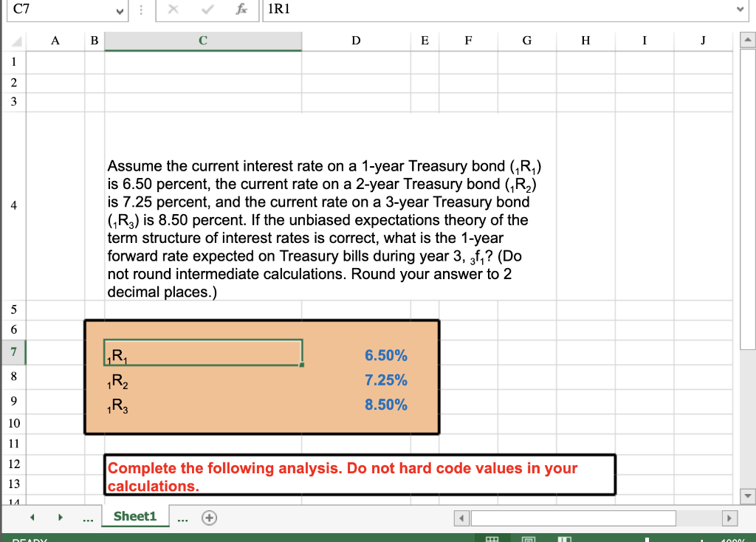Select row 7 header
The height and width of the screenshot is (542, 756).
tap(13, 352)
